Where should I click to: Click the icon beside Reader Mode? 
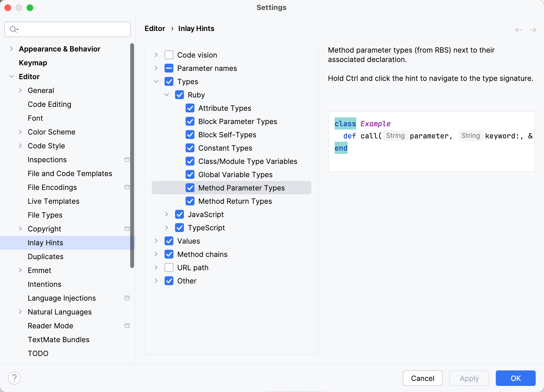(x=127, y=326)
